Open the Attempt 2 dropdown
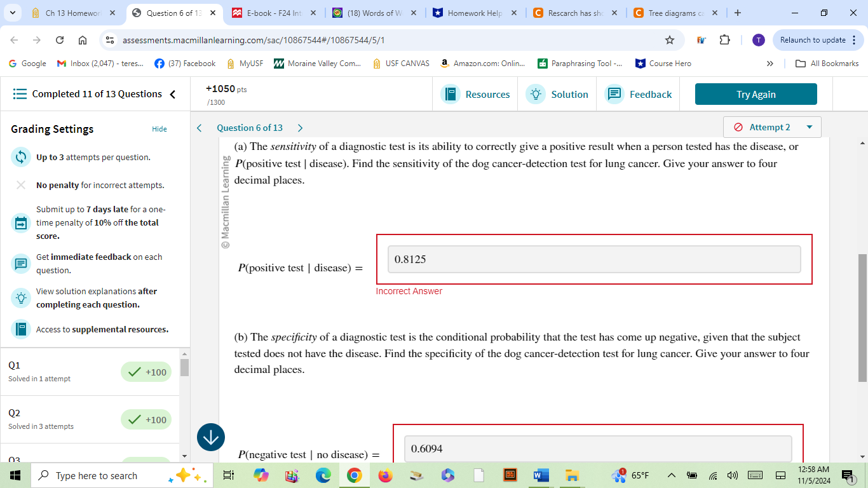Screen dimensions: 868x488 coord(771,126)
